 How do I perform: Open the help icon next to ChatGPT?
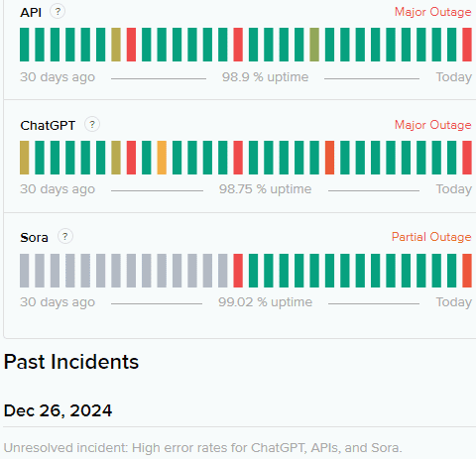click(92, 125)
